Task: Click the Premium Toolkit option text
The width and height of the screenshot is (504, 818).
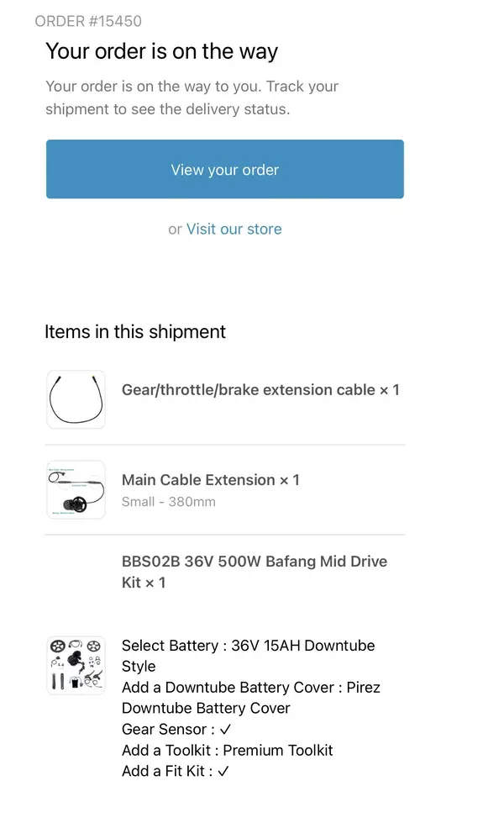Action: tap(278, 750)
